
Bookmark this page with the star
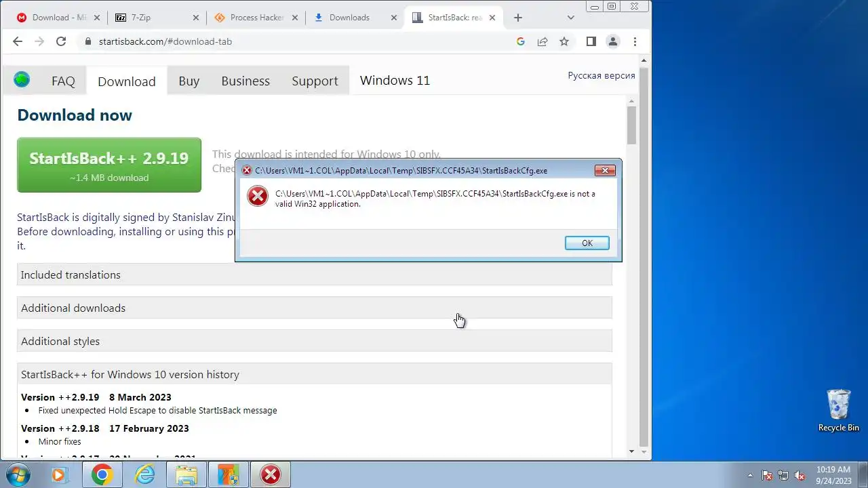point(564,41)
